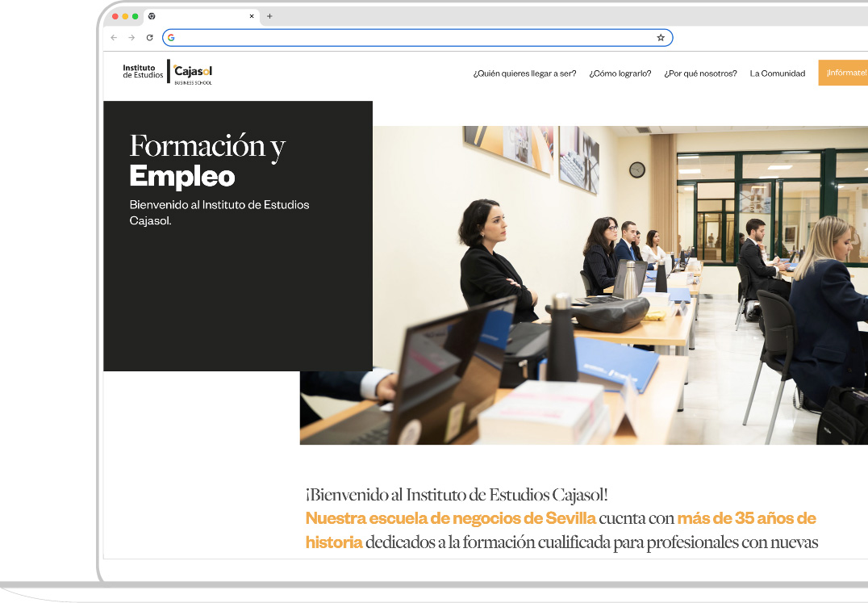Click "Nuestra escuela de negocios de Sevilla" link
The height and width of the screenshot is (603, 868).
pyautogui.click(x=450, y=518)
